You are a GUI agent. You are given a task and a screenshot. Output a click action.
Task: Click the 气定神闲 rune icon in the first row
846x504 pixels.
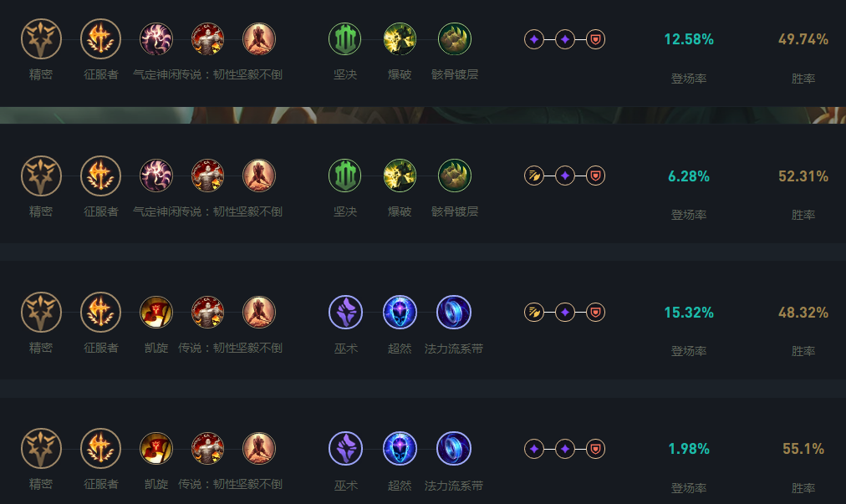156,38
